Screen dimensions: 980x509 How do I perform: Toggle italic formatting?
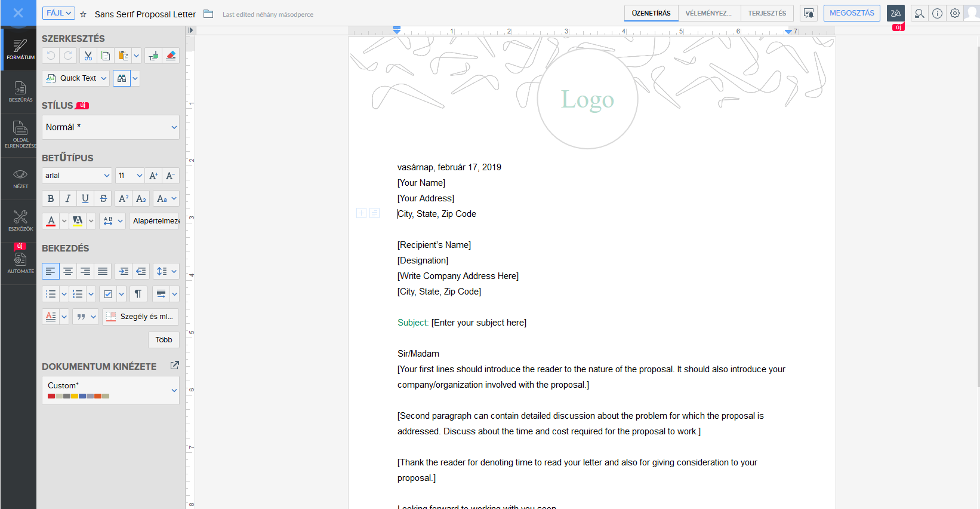68,198
